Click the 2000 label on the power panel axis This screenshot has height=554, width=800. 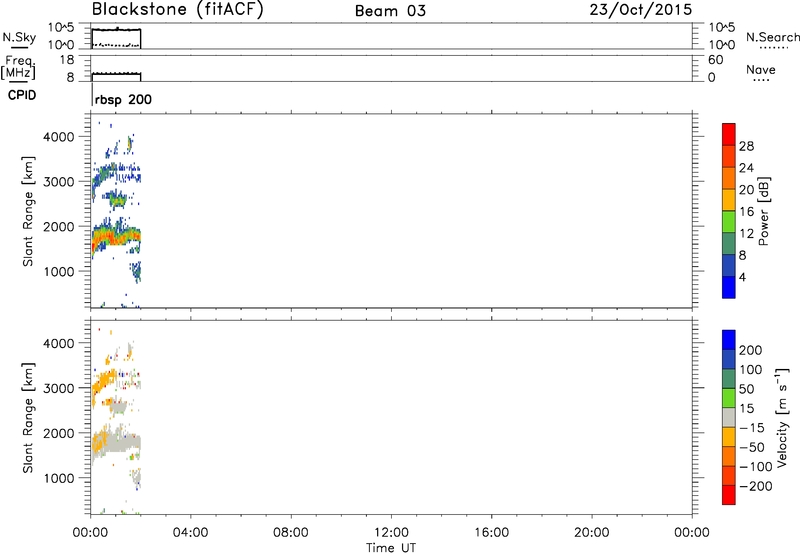click(x=58, y=227)
